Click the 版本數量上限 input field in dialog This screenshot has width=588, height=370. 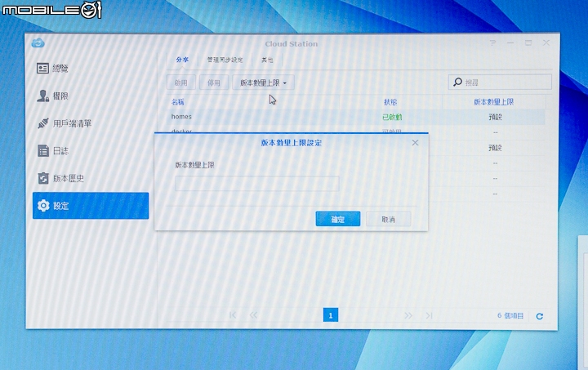257,184
